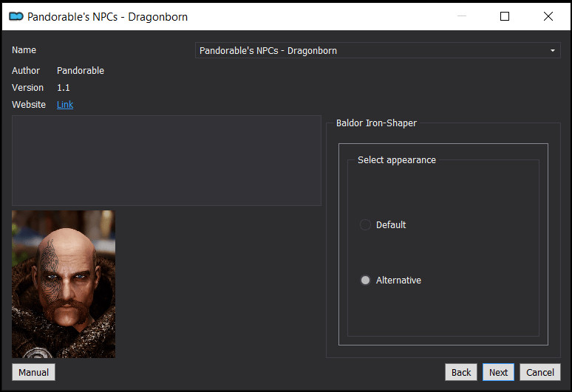Click the Mod Organizer icon in title bar
The height and width of the screenshot is (392, 572).
[16, 16]
